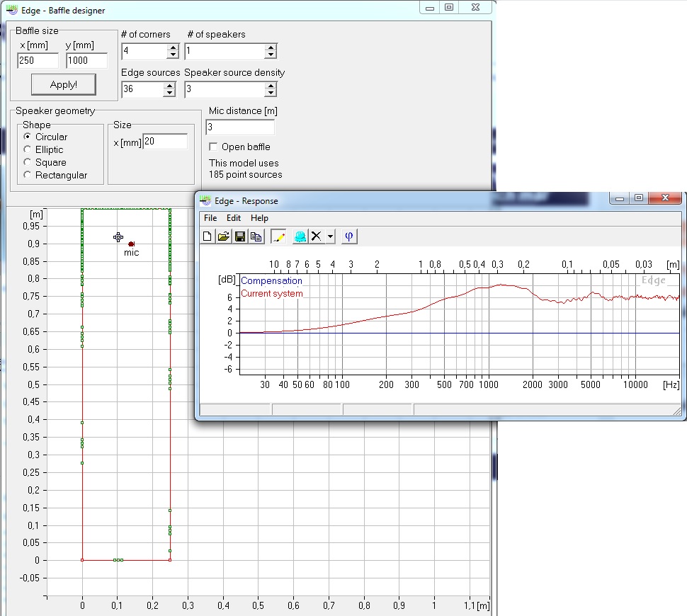Save using the floppy disk icon
The width and height of the screenshot is (687, 616).
click(x=240, y=237)
